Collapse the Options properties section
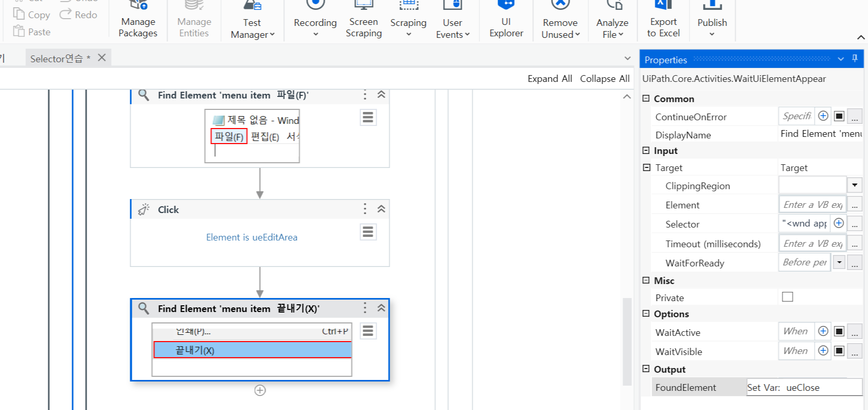 tap(646, 314)
